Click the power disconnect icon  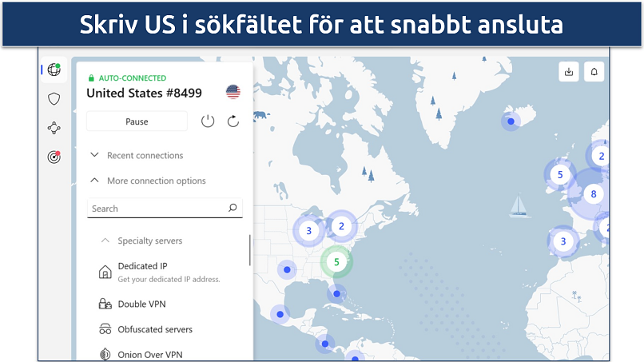[208, 121]
